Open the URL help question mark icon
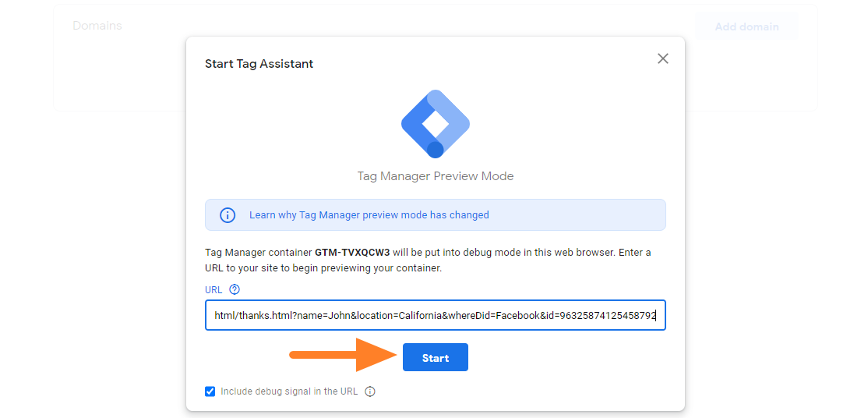Viewport: 868px width, 418px height. [235, 289]
